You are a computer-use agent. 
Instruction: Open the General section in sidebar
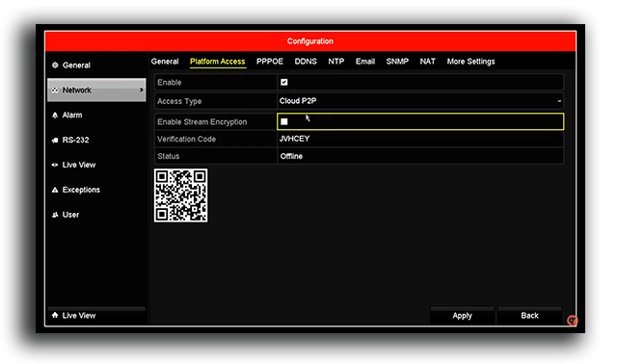coord(96,65)
